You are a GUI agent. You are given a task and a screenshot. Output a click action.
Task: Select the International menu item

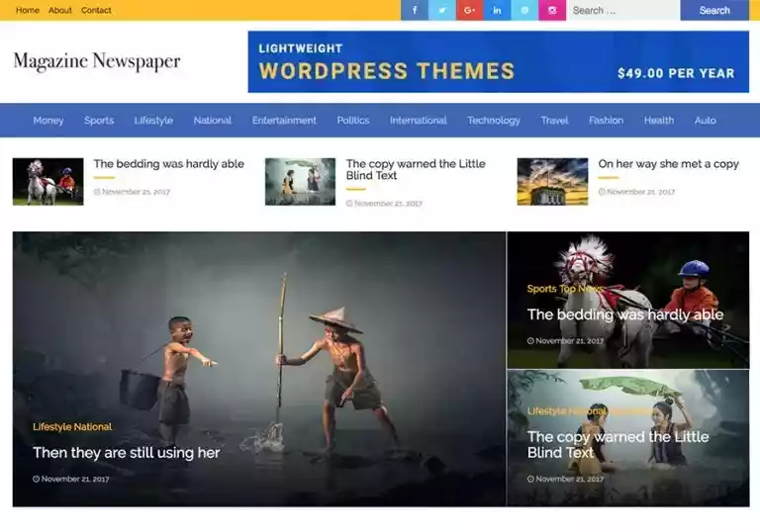pyautogui.click(x=419, y=121)
